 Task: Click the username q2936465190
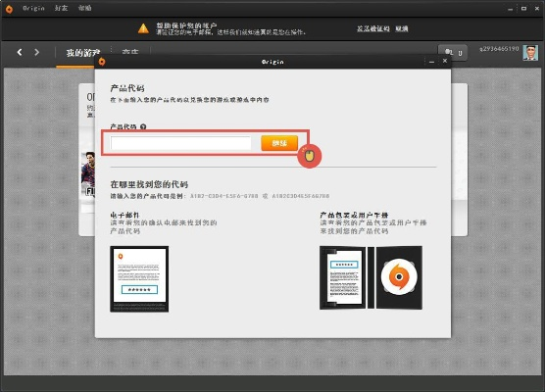[x=499, y=49]
